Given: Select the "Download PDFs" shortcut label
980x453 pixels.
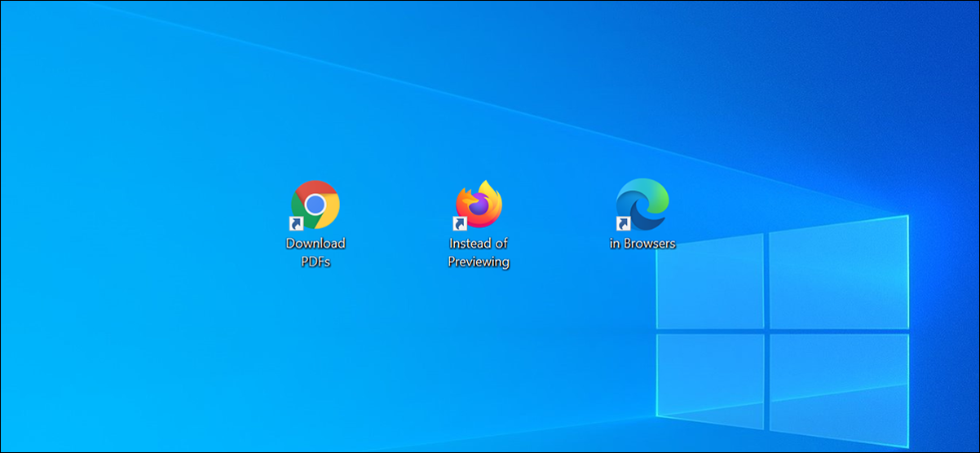Looking at the screenshot, I should pos(316,253).
